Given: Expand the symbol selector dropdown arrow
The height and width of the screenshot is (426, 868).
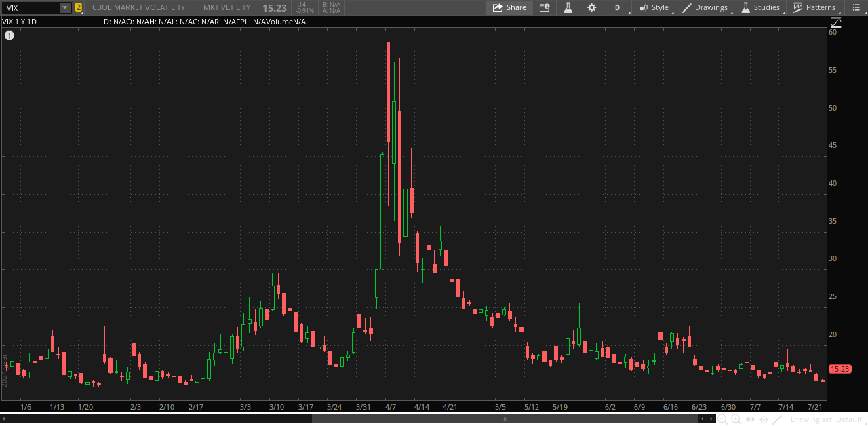Looking at the screenshot, I should coord(65,7).
